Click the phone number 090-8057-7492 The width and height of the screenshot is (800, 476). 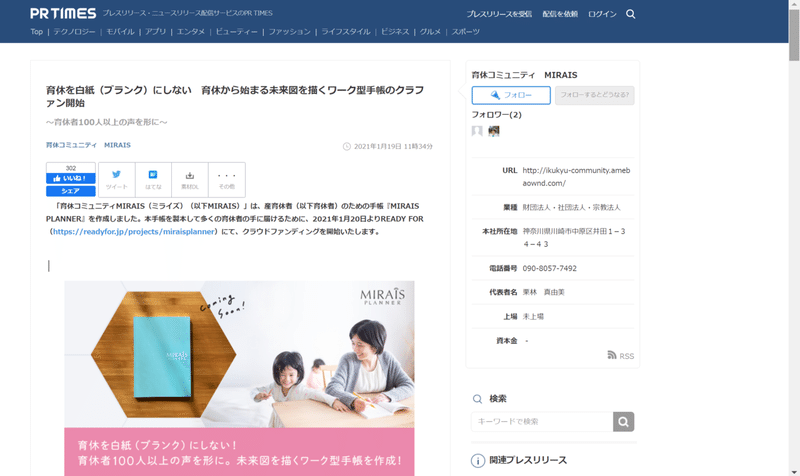549,268
